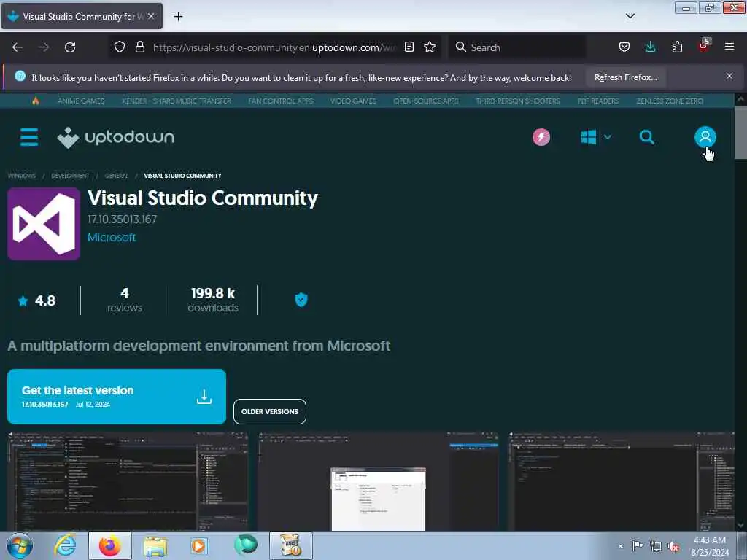The width and height of the screenshot is (747, 560).
Task: Click DEVELOPMENT breadcrumb link
Action: (x=70, y=176)
